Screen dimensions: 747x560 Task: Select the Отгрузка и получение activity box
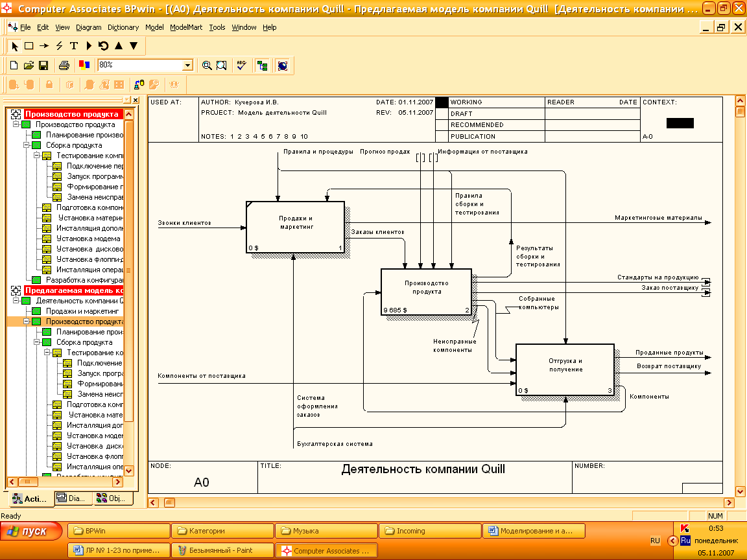565,369
